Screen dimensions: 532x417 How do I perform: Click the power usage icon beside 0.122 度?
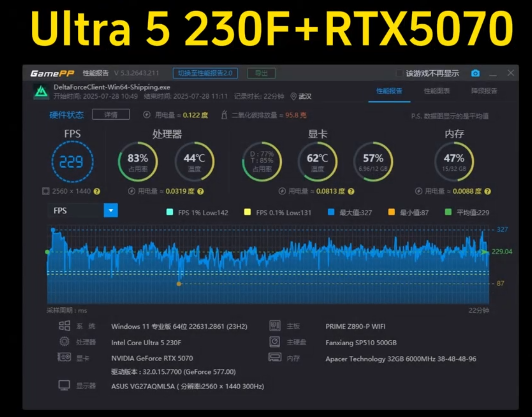coord(147,115)
